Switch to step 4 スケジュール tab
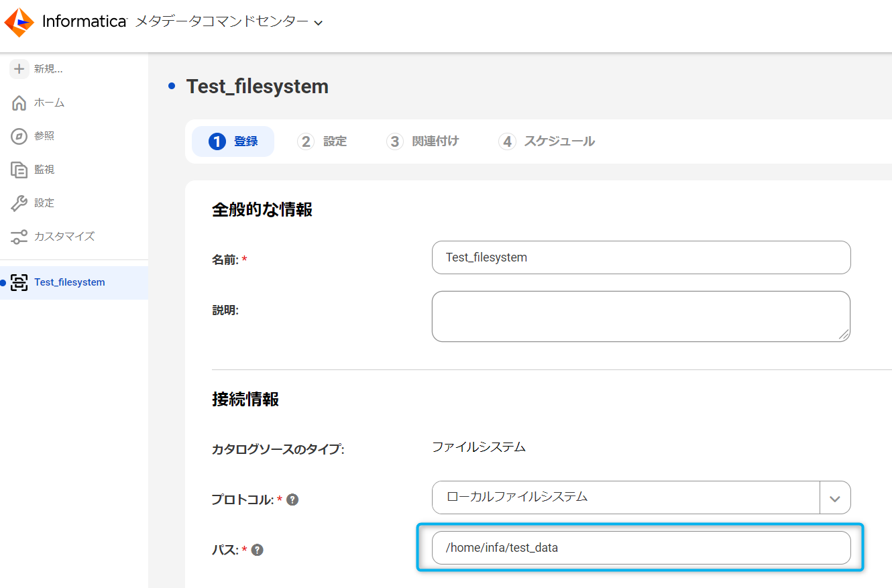 [x=547, y=141]
